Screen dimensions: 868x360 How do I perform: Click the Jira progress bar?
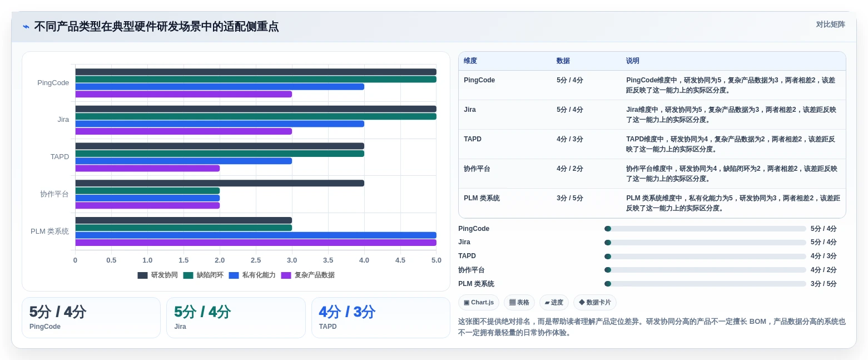click(x=705, y=243)
